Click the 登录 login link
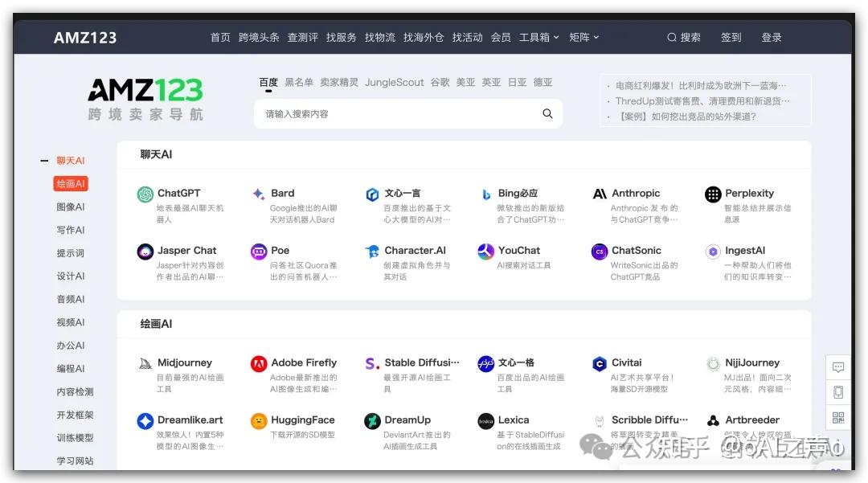The height and width of the screenshot is (483, 868). 774,37
